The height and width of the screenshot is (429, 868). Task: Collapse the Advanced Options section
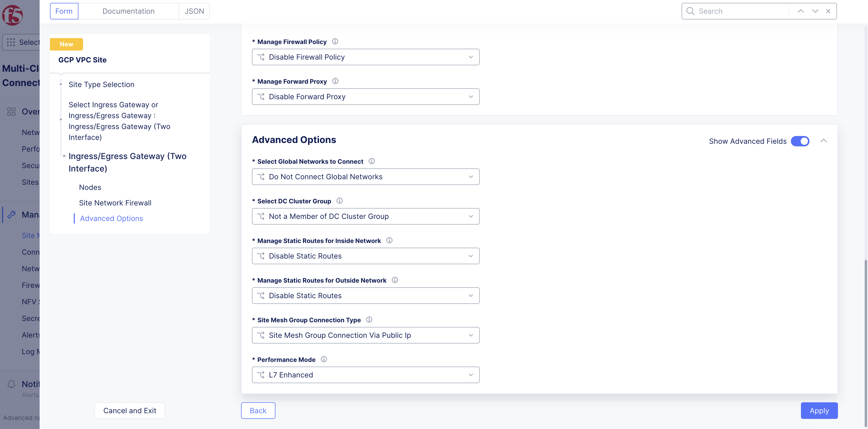tap(824, 141)
